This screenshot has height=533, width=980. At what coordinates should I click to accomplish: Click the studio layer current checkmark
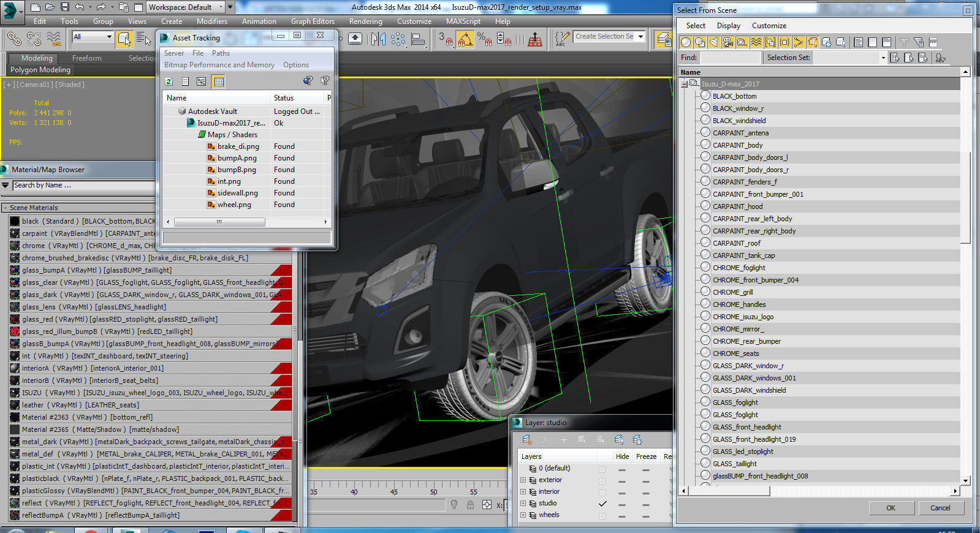coord(602,504)
